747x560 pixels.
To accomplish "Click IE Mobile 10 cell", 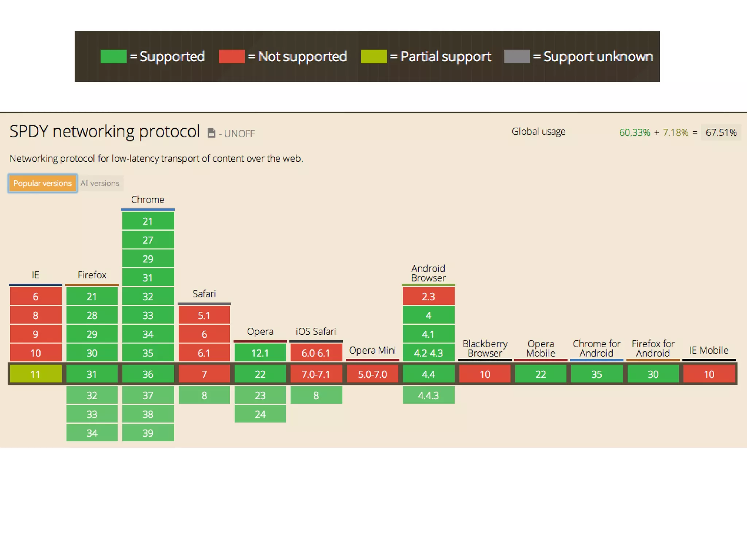I will point(709,374).
